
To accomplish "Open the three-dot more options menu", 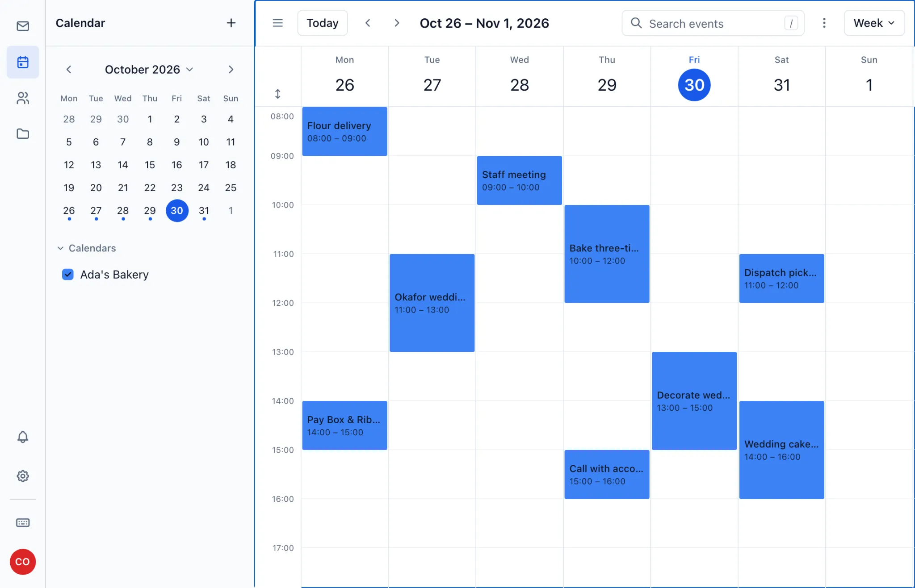I will [x=824, y=23].
